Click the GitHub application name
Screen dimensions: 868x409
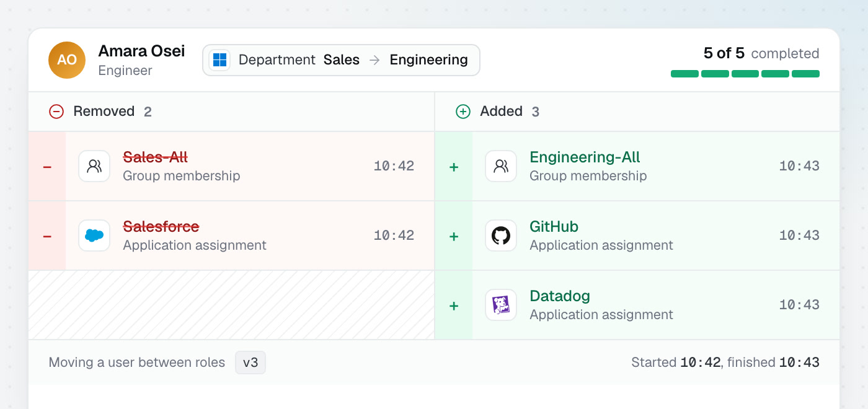pos(554,227)
